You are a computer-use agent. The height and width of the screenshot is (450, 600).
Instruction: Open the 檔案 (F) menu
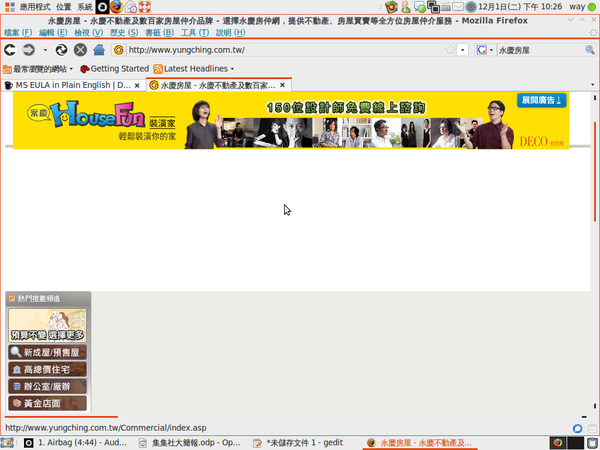pos(18,33)
